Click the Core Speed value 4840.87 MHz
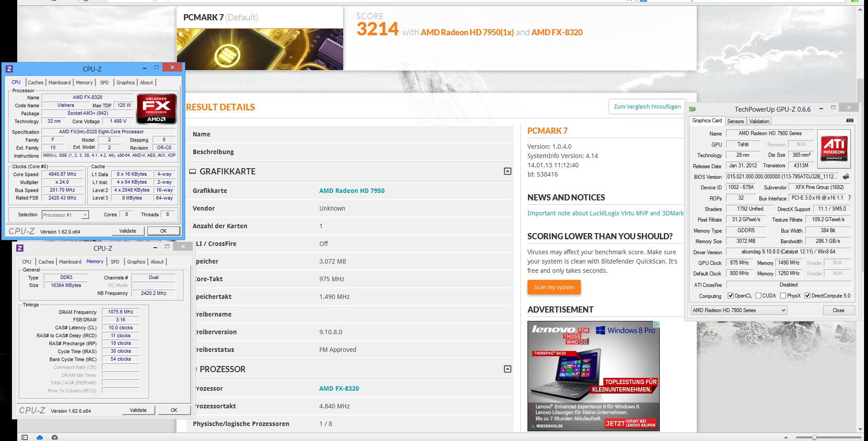The image size is (868, 441). tap(62, 174)
